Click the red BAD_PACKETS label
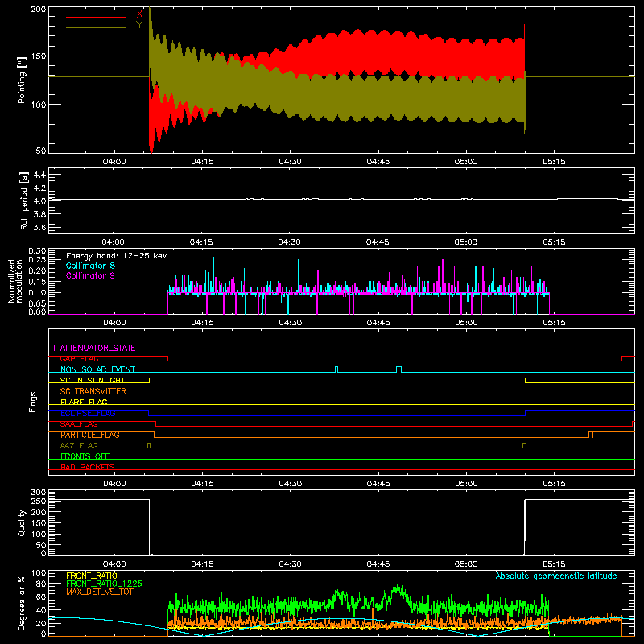644x644 pixels. coord(88,467)
